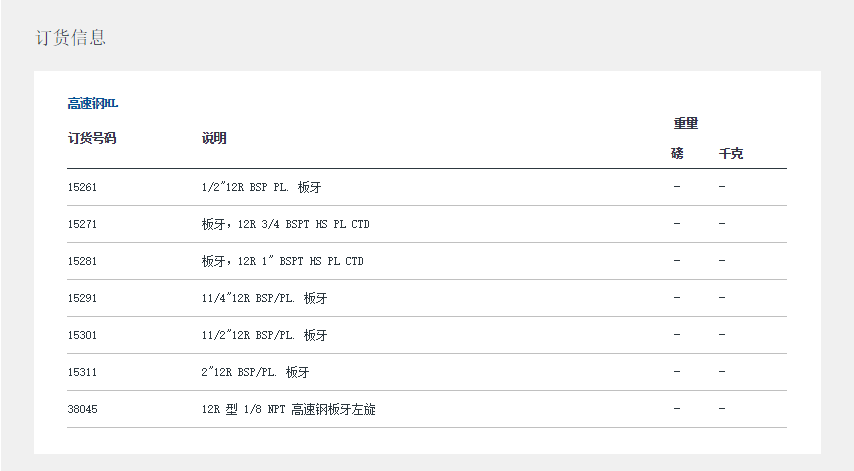Image resolution: width=854 pixels, height=471 pixels.
Task: Select the 高速钢HL table title
Action: (x=93, y=103)
